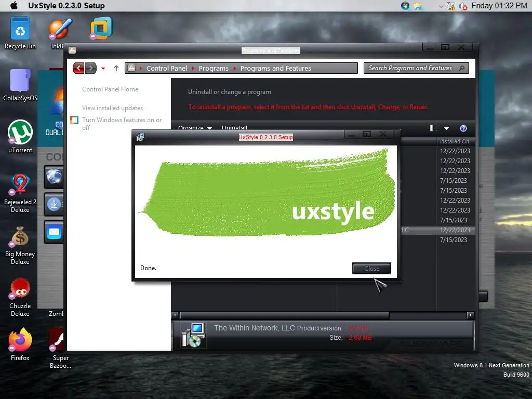
Task: Click the horizontal scrollbar thumb
Action: (x=284, y=315)
